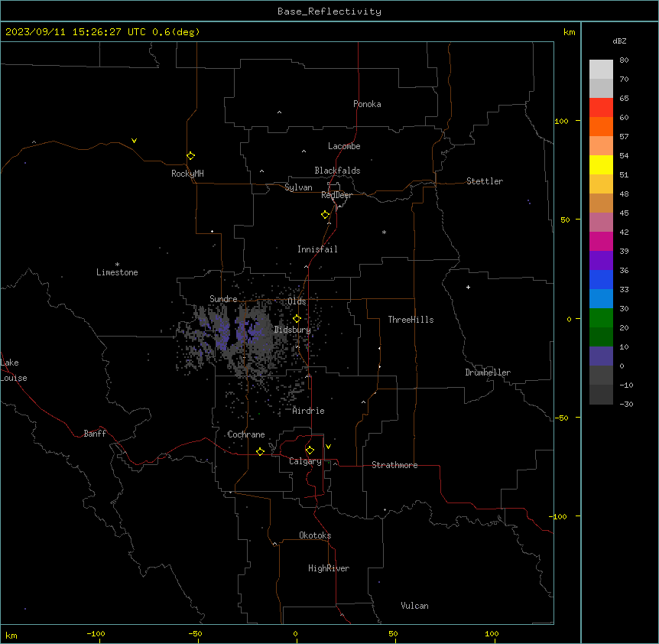Click the Okotoks town label

pos(315,535)
